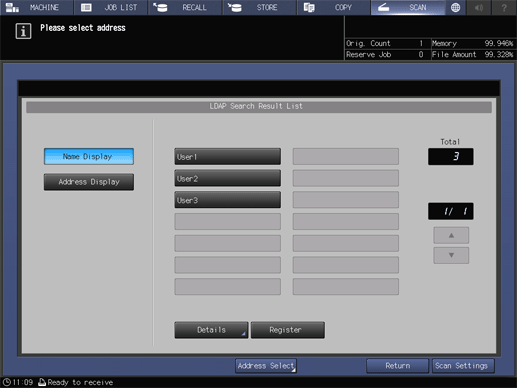Choose User3 in the result list
Viewport: 517px width, 388px height.
(x=227, y=200)
